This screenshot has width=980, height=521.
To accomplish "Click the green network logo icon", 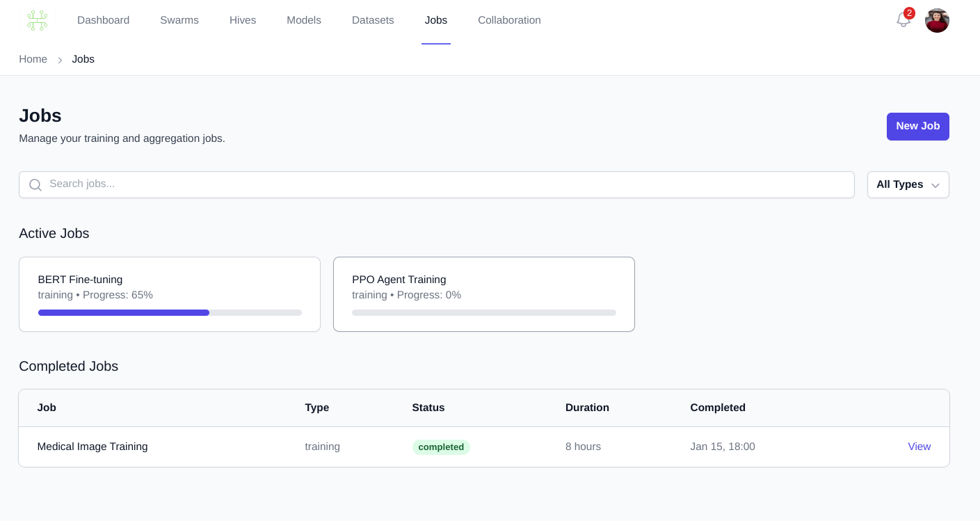I will tap(37, 20).
